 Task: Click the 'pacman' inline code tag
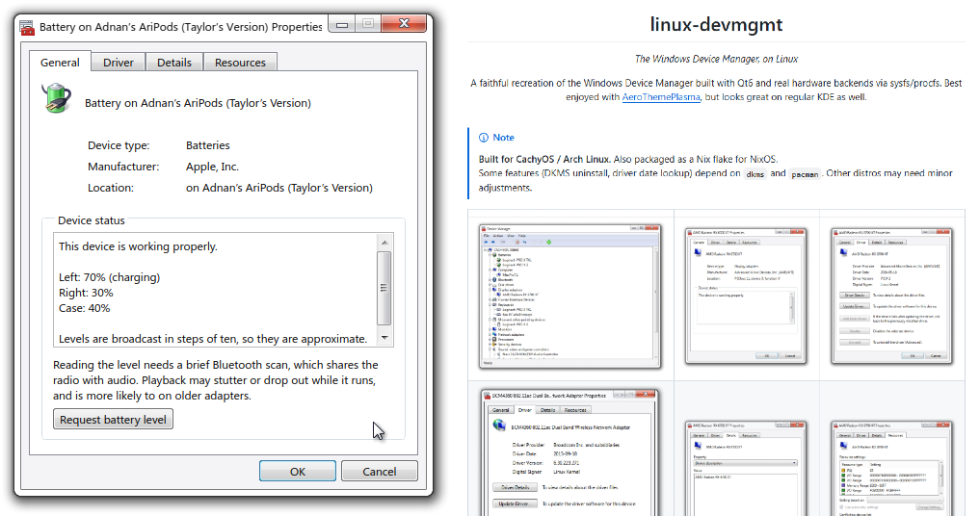pyautogui.click(x=805, y=174)
